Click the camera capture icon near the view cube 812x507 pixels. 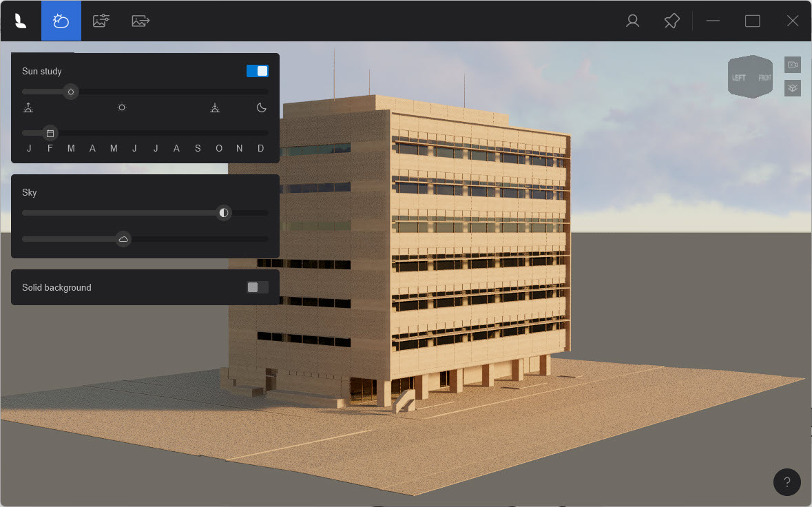tap(792, 64)
